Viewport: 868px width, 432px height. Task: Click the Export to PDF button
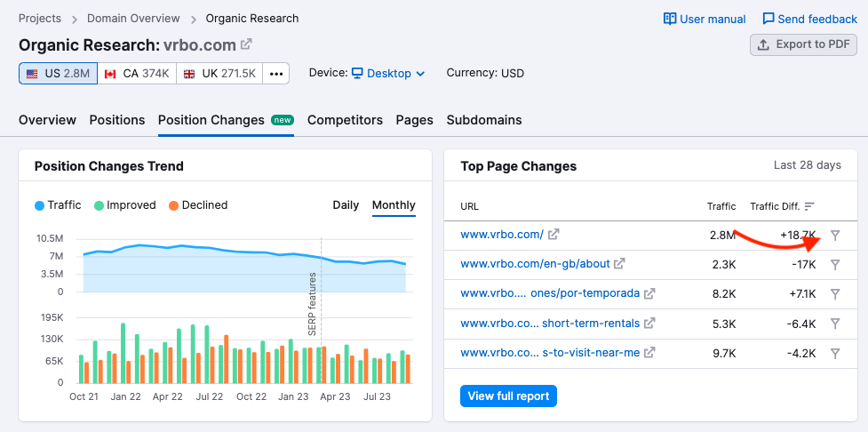point(803,44)
